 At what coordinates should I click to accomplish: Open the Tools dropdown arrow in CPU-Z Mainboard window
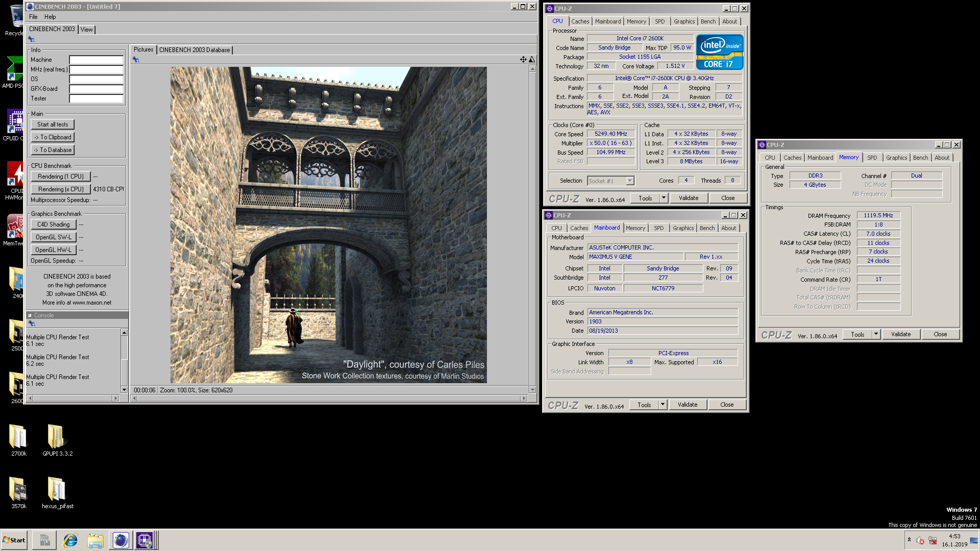663,405
